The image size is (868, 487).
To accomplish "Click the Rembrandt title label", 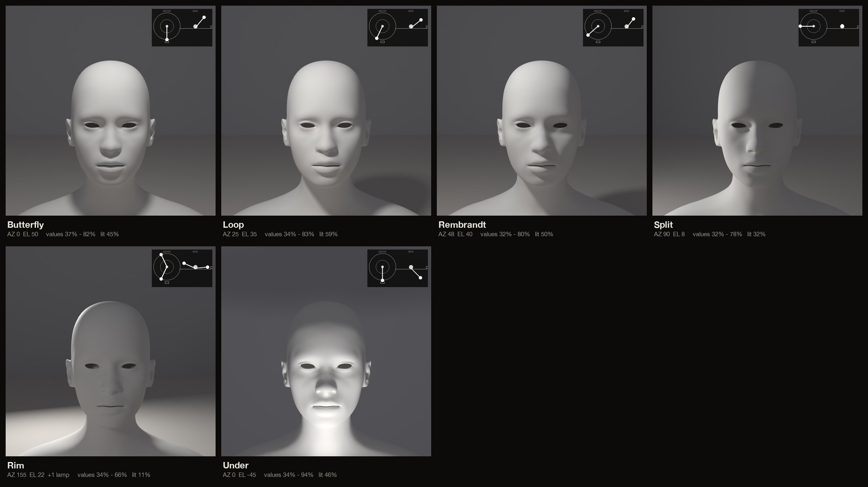I will click(x=462, y=225).
